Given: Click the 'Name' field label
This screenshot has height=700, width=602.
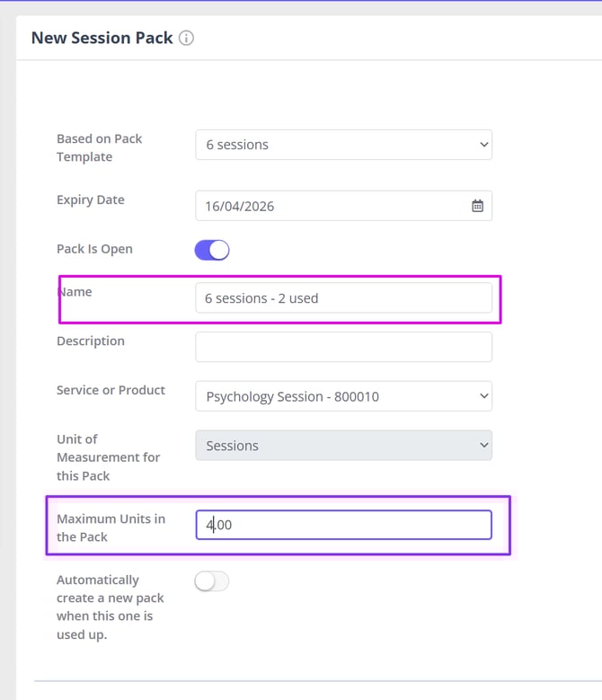Looking at the screenshot, I should point(76,292).
